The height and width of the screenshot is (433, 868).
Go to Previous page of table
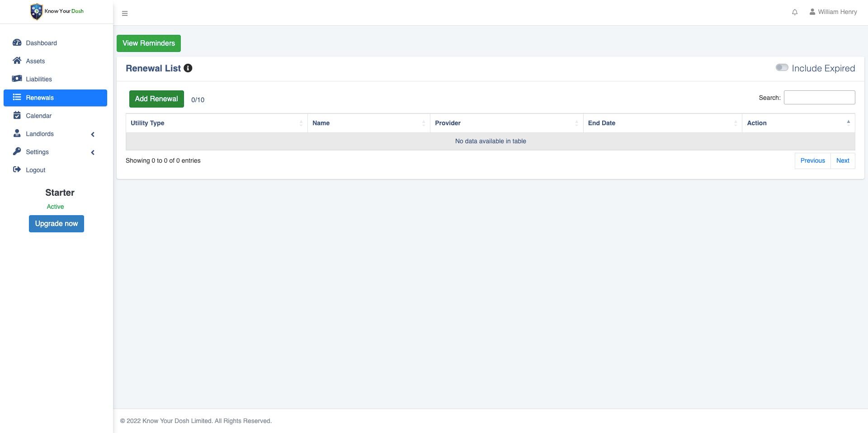pos(812,161)
